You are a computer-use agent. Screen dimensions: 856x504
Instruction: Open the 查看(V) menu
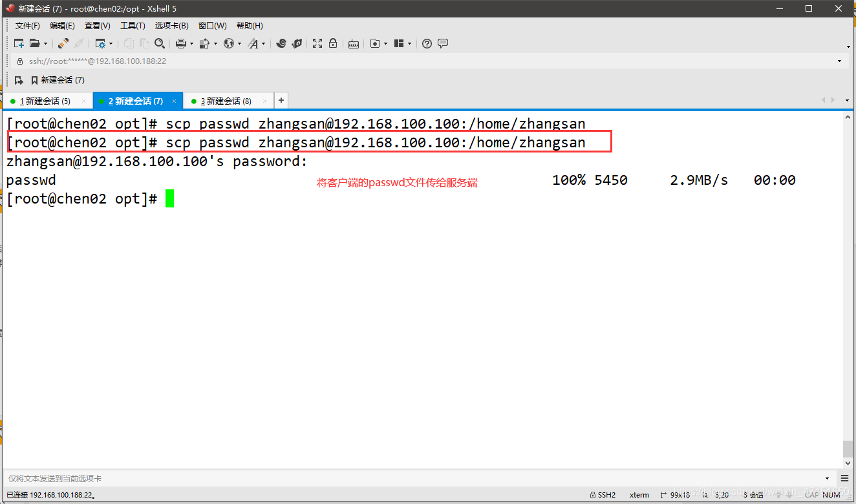click(x=98, y=26)
